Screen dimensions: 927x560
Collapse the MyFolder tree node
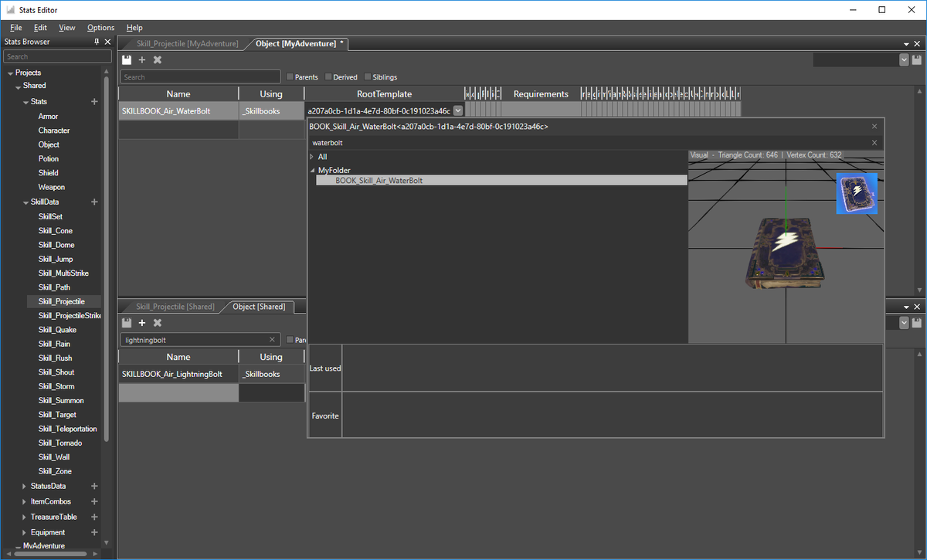(313, 170)
